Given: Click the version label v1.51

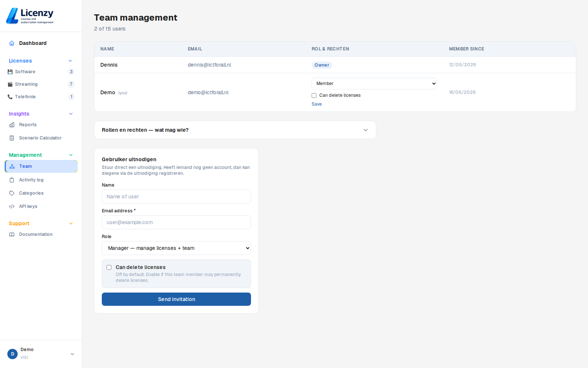Looking at the screenshot, I should tap(24, 357).
